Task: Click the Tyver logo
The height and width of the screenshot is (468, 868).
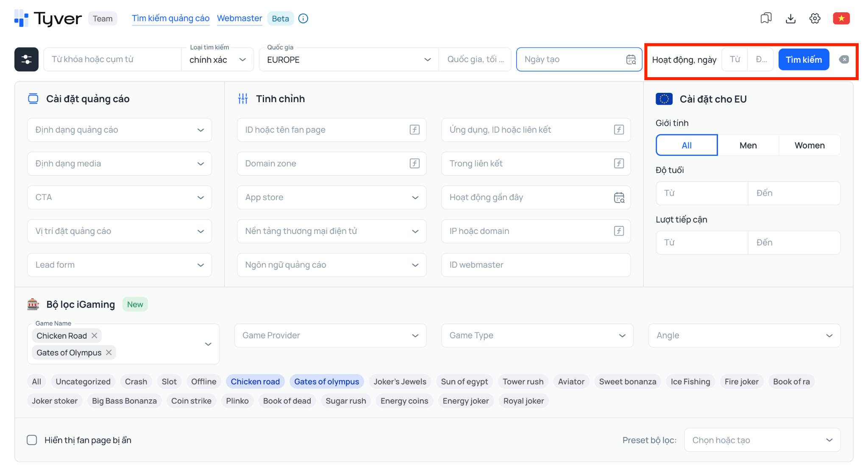Action: tap(48, 19)
